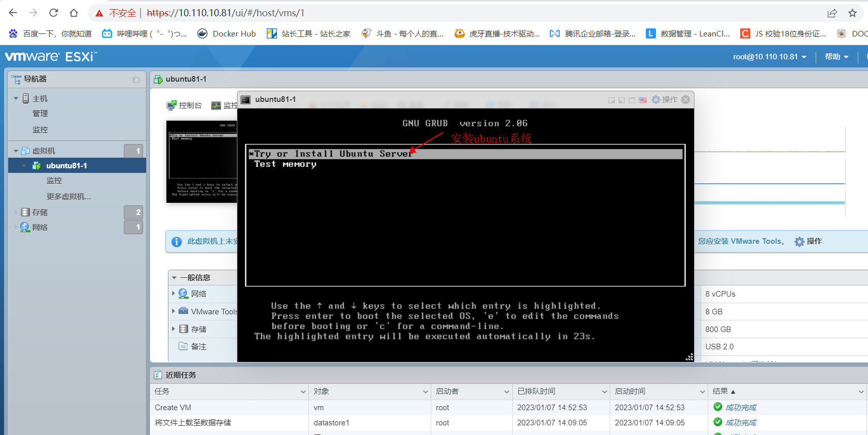Click the bookmark star icon

pyautogui.click(x=853, y=13)
